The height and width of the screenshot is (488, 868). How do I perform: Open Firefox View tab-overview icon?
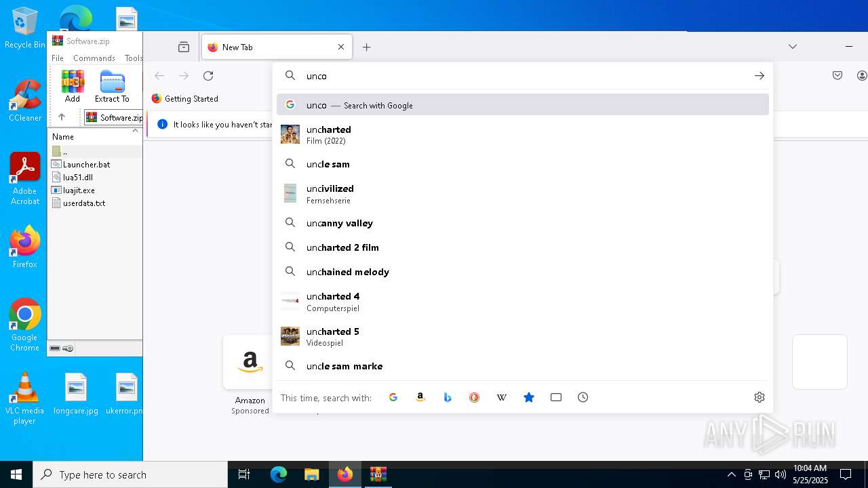184,47
